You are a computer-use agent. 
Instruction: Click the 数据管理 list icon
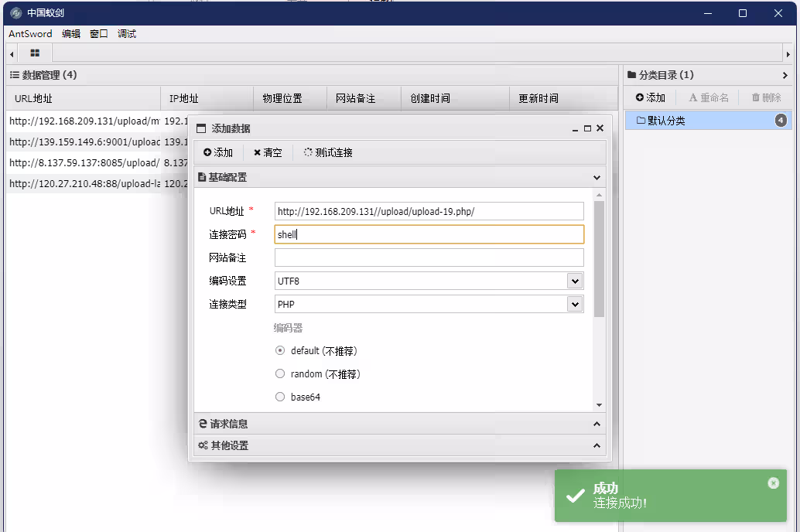point(15,74)
